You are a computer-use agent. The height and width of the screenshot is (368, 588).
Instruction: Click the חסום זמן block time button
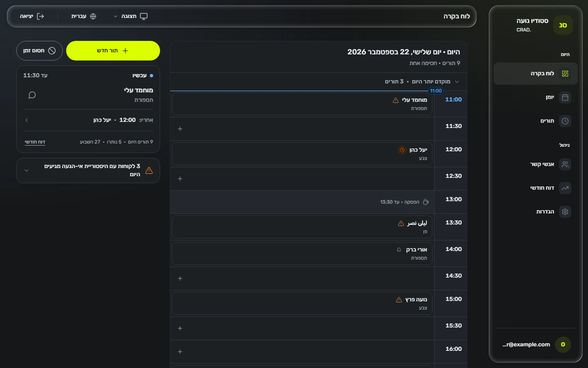point(40,51)
